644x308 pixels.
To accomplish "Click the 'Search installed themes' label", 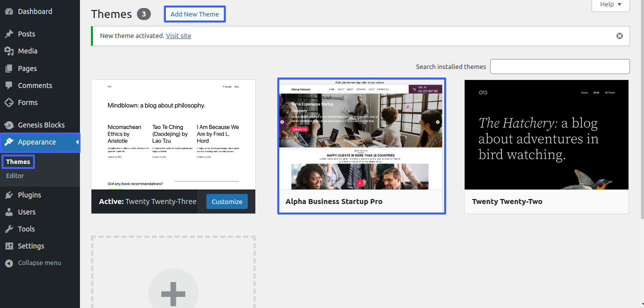I will click(451, 66).
